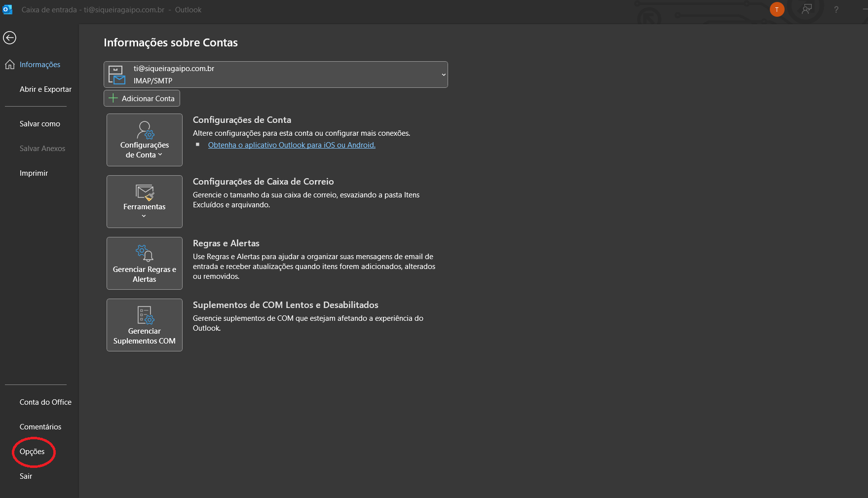Open Opções settings
868x498 pixels.
[x=32, y=452]
